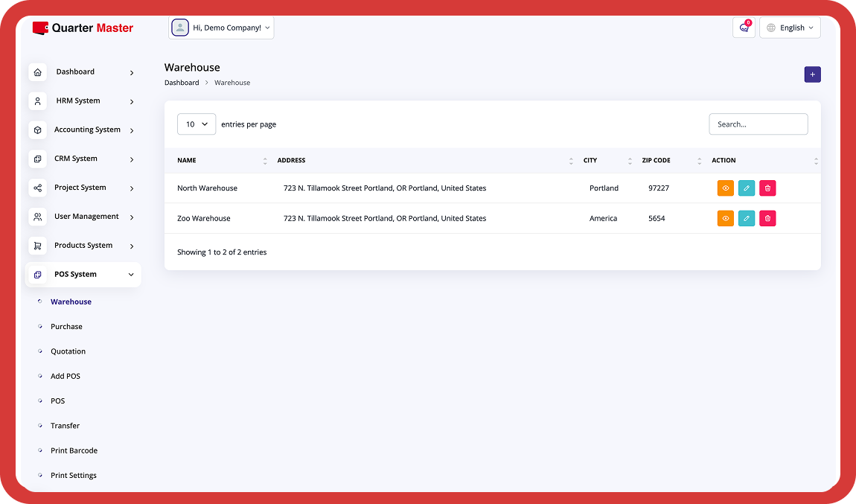
Task: Click inside the Search field
Action: [x=758, y=124]
